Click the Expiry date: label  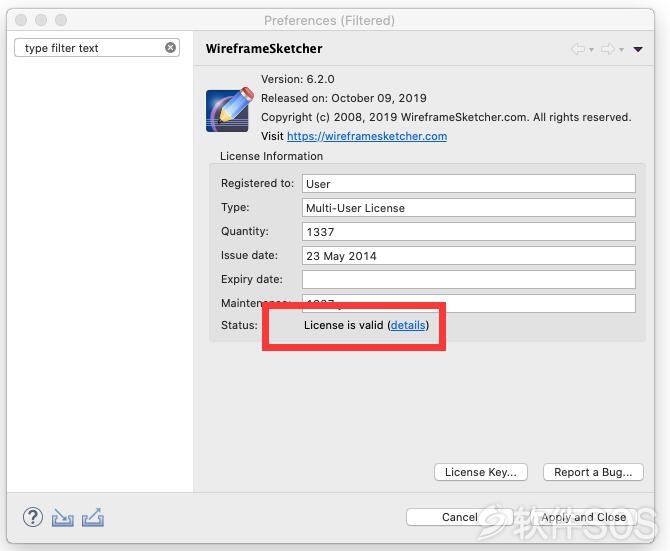click(252, 279)
